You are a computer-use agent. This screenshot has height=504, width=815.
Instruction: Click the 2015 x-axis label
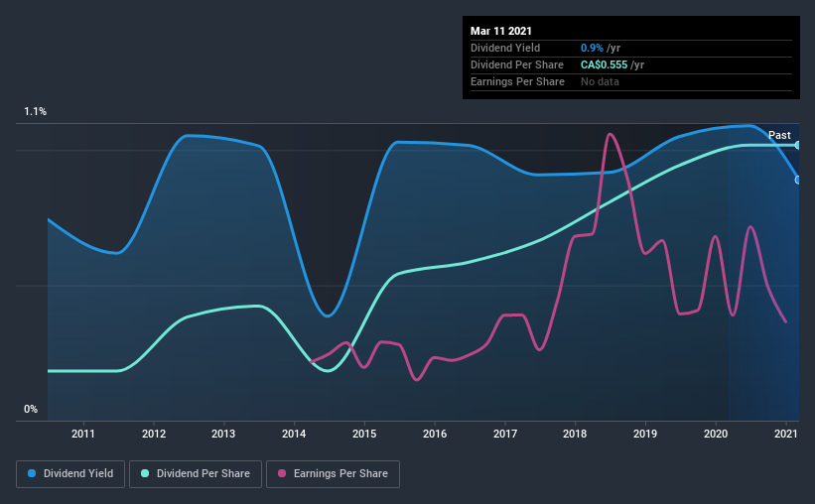pyautogui.click(x=364, y=434)
